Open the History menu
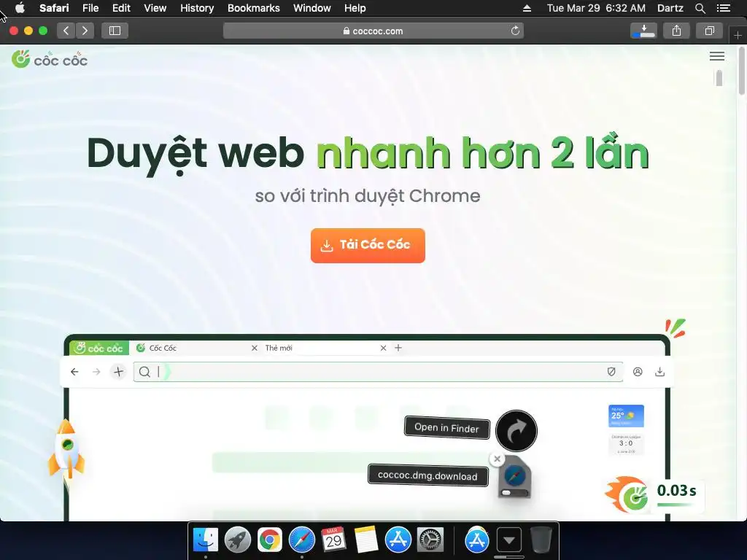This screenshot has height=560, width=747. 197,8
